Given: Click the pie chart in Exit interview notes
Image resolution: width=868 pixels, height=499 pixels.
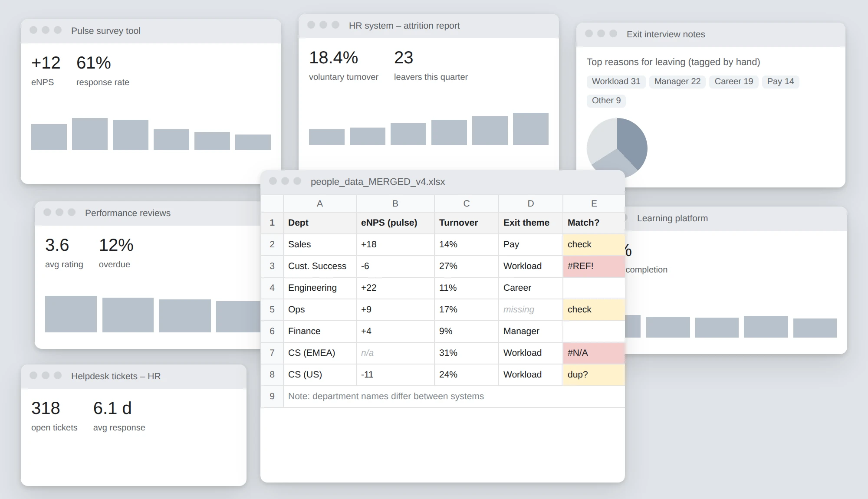Looking at the screenshot, I should [x=617, y=148].
